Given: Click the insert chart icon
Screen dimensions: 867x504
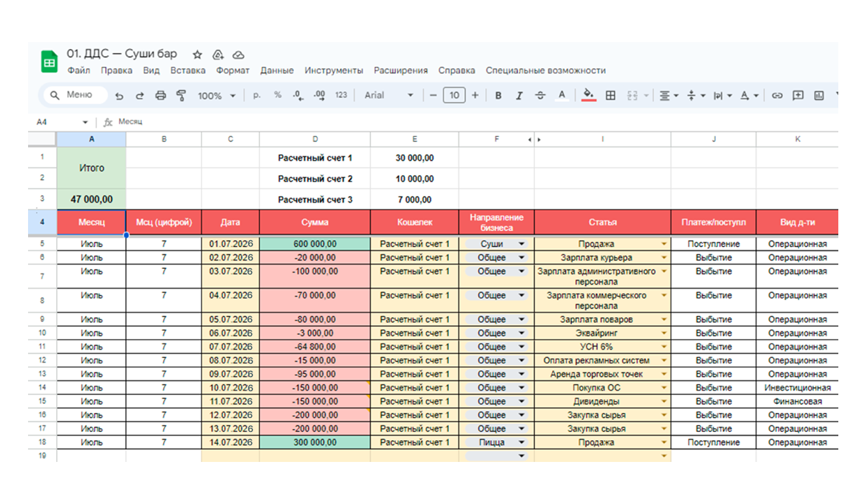Looking at the screenshot, I should 819,96.
